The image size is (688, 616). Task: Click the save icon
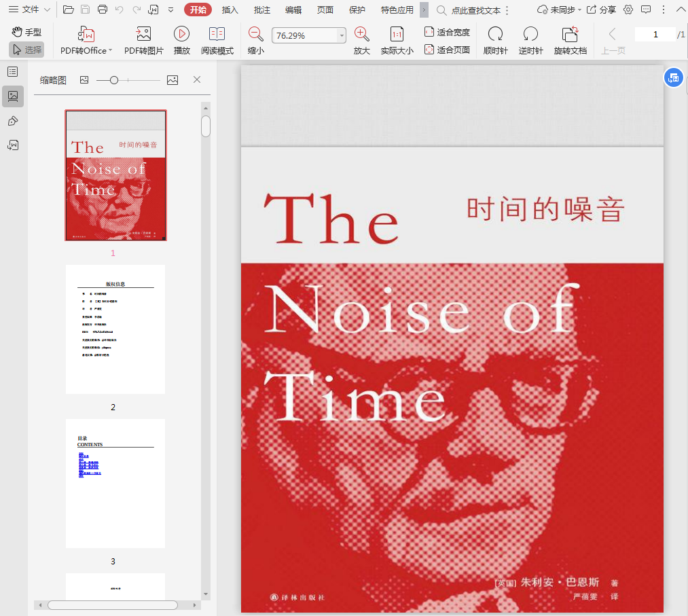point(85,10)
